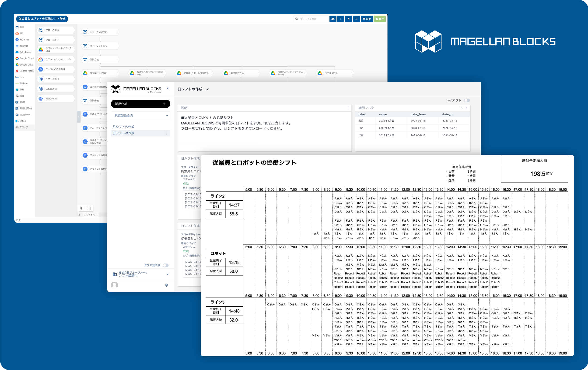
Task: Select the highlighted 日シフトの作成 sidebar item
Action: 124,133
